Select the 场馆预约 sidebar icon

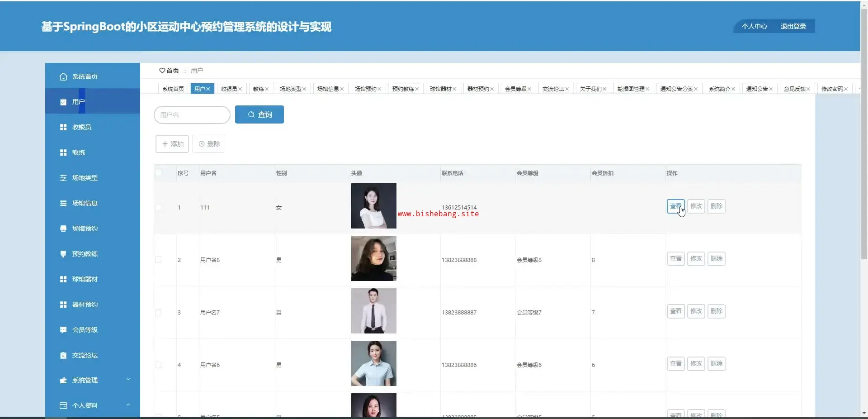coord(63,229)
